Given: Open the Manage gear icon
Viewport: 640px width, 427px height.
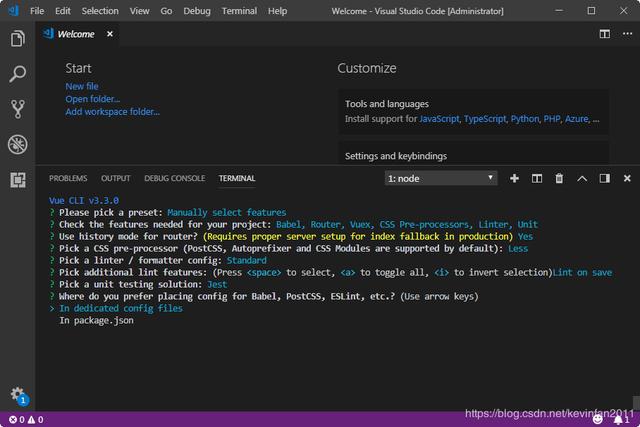Looking at the screenshot, I should pos(18,395).
